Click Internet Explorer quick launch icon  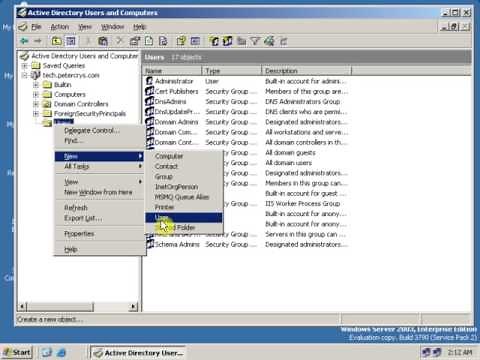coord(62,352)
